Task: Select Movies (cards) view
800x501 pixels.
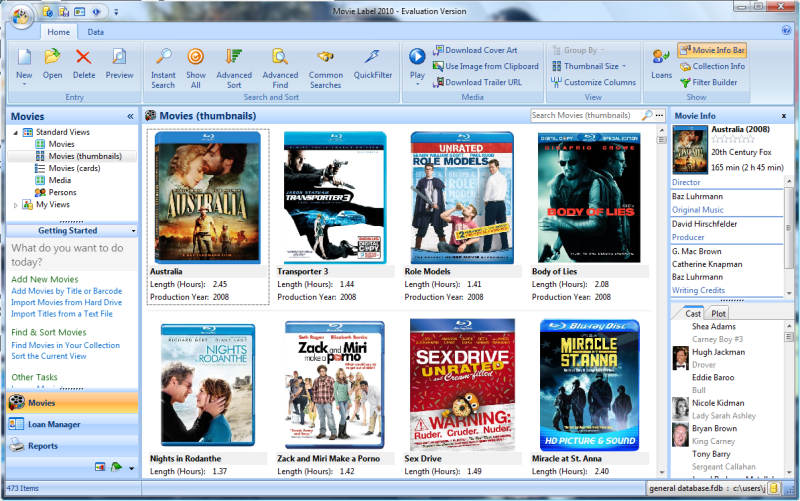Action: (74, 168)
